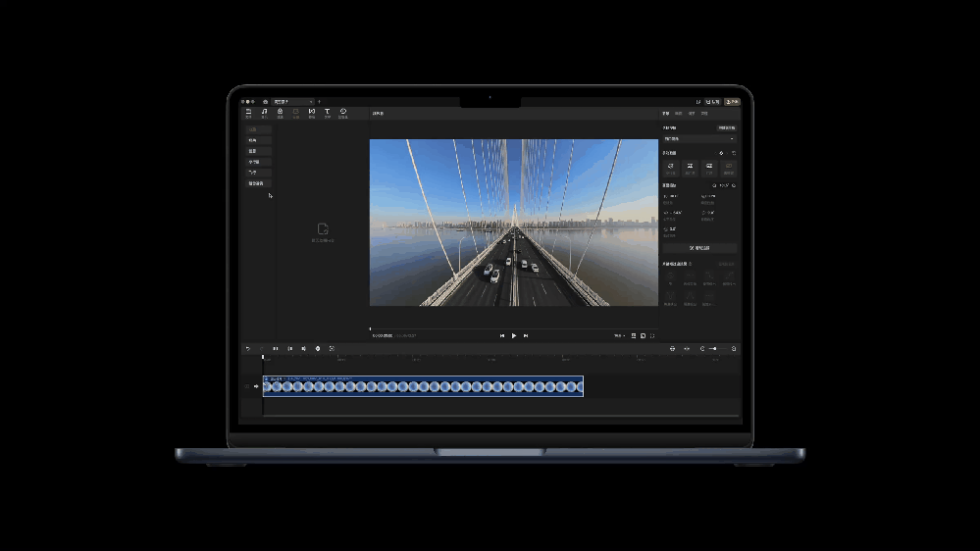Undo the last edit in timeline toolbar
The height and width of the screenshot is (551, 980).
[x=248, y=349]
